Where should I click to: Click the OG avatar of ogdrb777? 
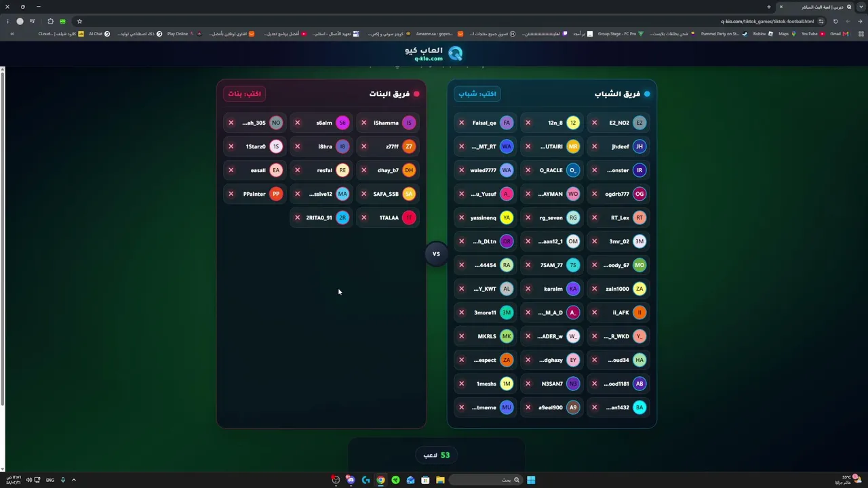tap(639, 194)
